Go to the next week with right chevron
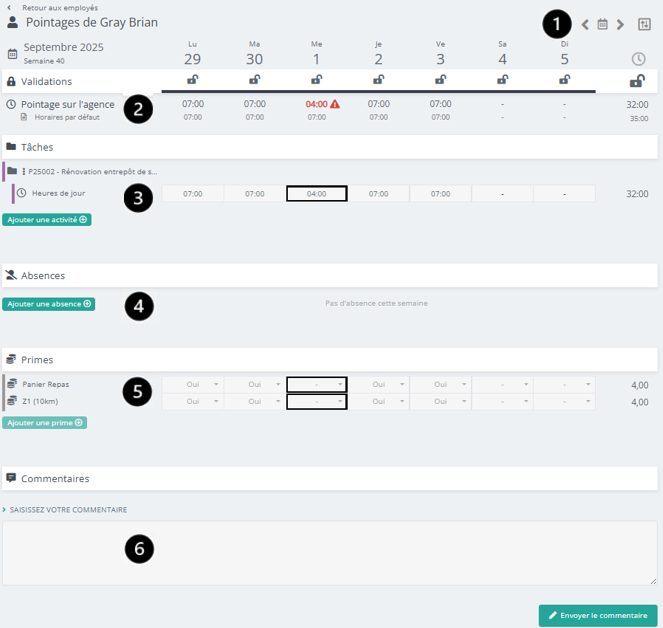Viewport: 663px width, 628px height. 620,24
